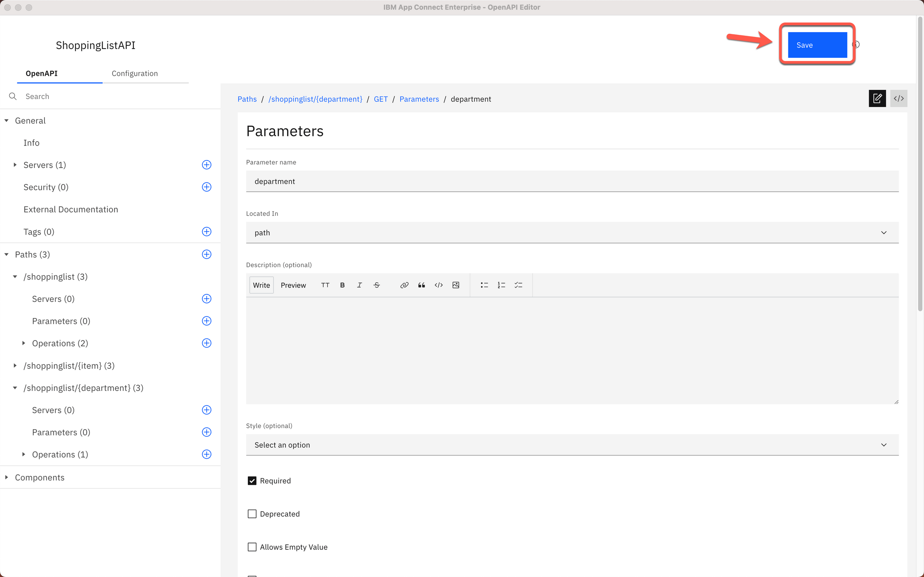Insert a bulleted list in description
This screenshot has height=577, width=924.
coord(484,285)
